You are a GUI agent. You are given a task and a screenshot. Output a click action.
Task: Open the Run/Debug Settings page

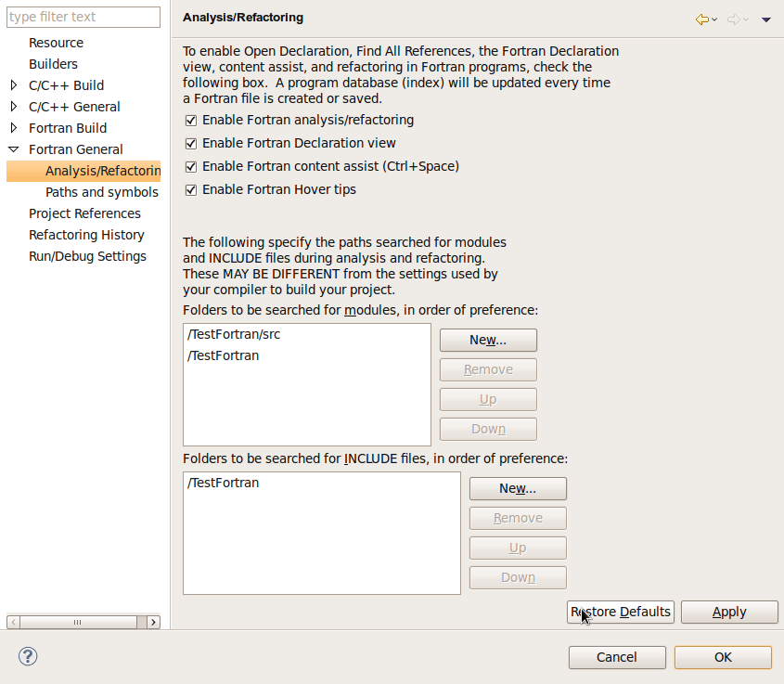point(87,256)
